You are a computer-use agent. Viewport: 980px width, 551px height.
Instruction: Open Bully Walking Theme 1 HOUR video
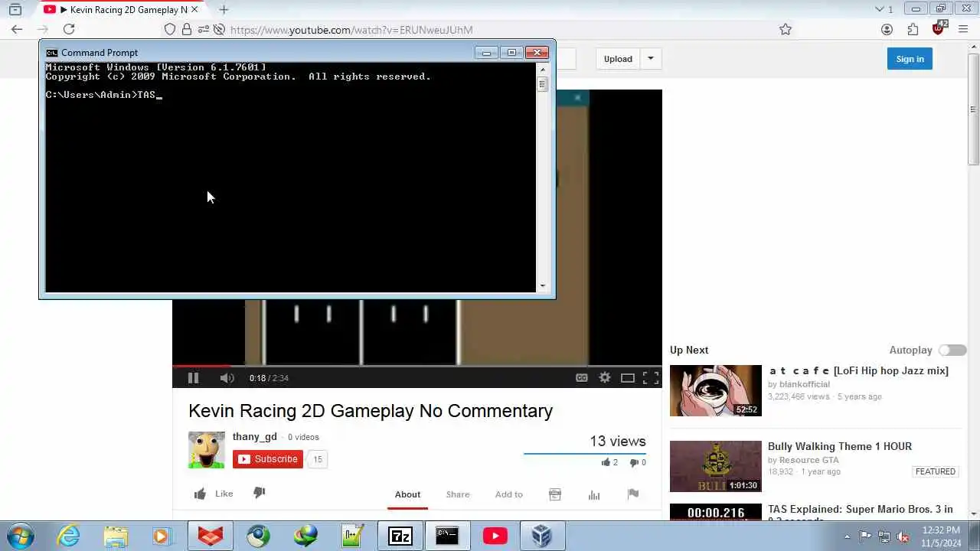(x=840, y=446)
